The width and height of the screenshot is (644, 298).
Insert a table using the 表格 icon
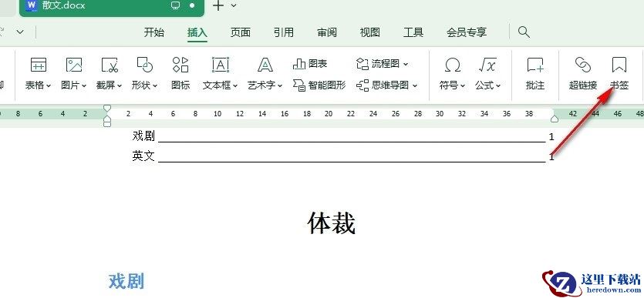coord(39,65)
